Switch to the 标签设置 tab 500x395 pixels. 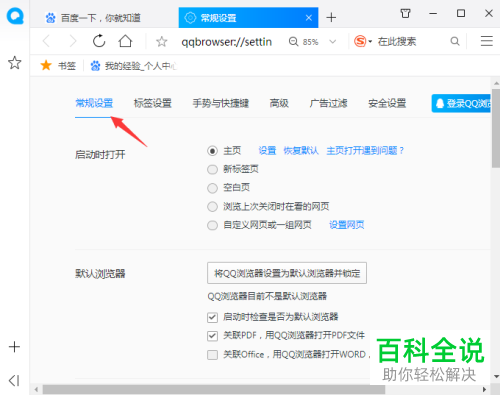153,103
